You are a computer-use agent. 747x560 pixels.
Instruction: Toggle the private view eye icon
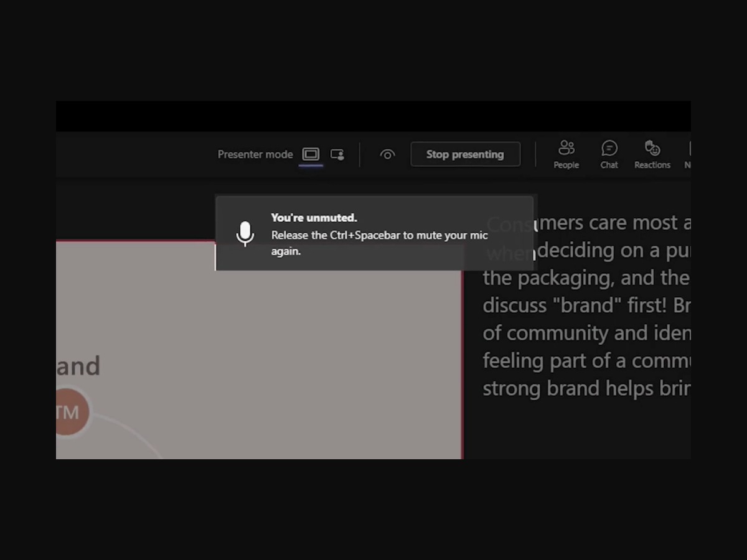click(x=387, y=154)
